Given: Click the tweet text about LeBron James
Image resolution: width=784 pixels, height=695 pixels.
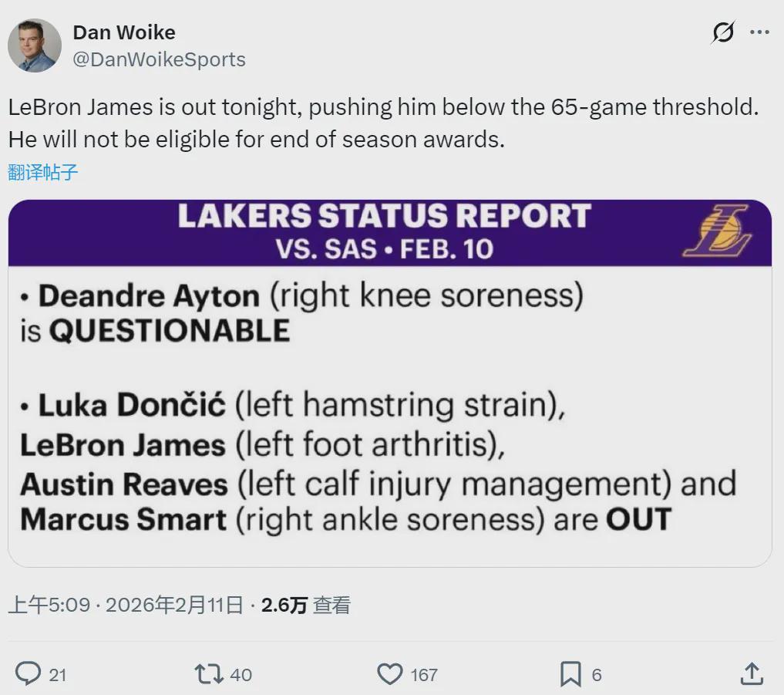Looking at the screenshot, I should coord(383,123).
